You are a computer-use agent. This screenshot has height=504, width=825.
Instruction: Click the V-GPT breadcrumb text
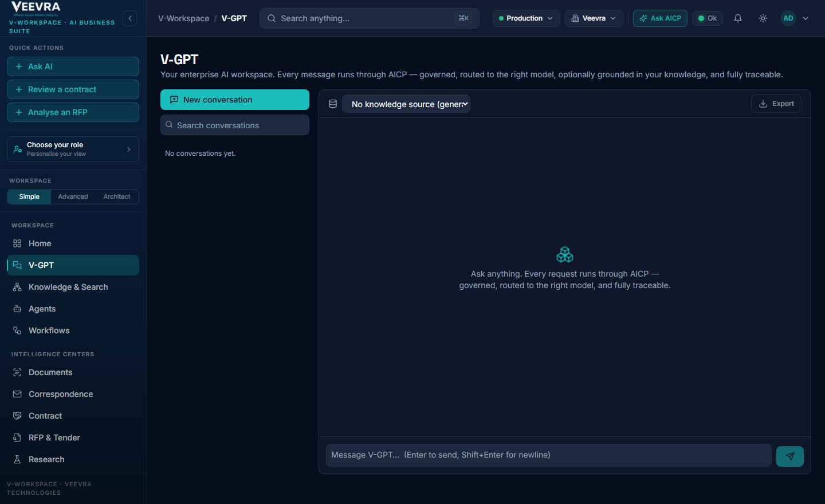234,18
